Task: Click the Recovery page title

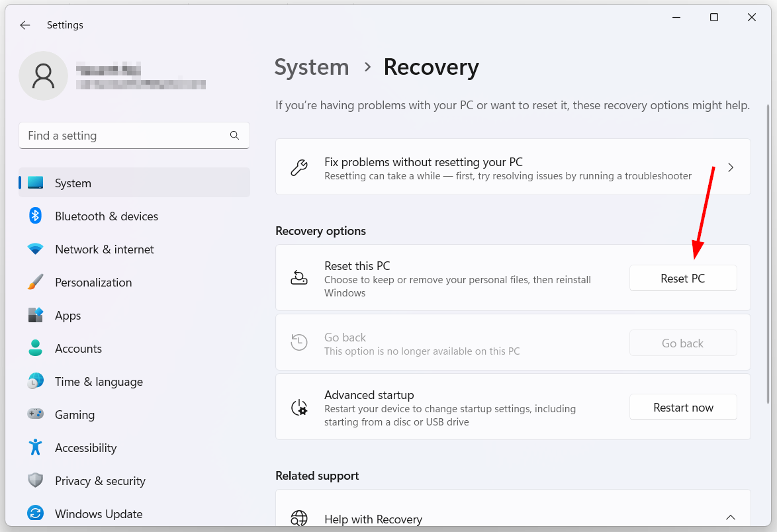Action: [431, 67]
